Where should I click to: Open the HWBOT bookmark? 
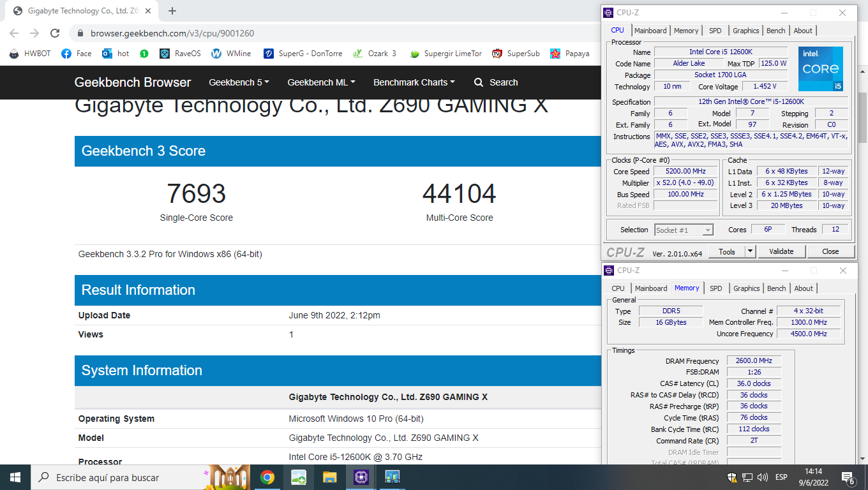point(30,54)
